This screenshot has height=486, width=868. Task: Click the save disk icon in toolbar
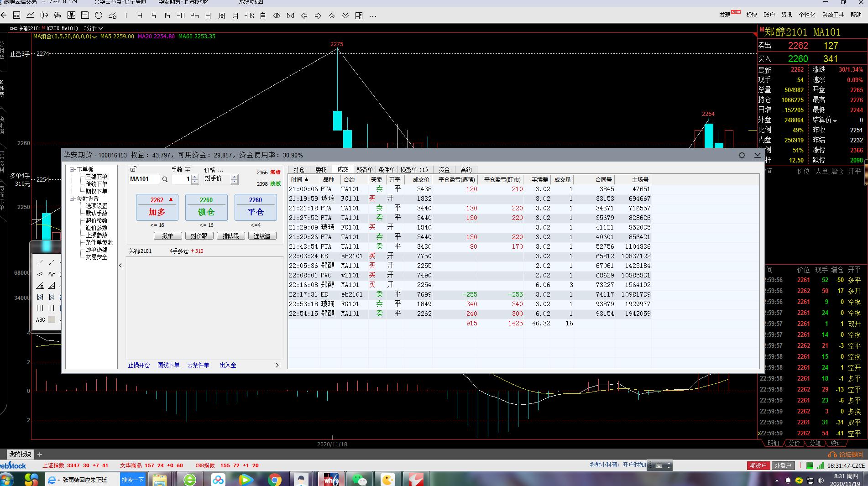(85, 16)
